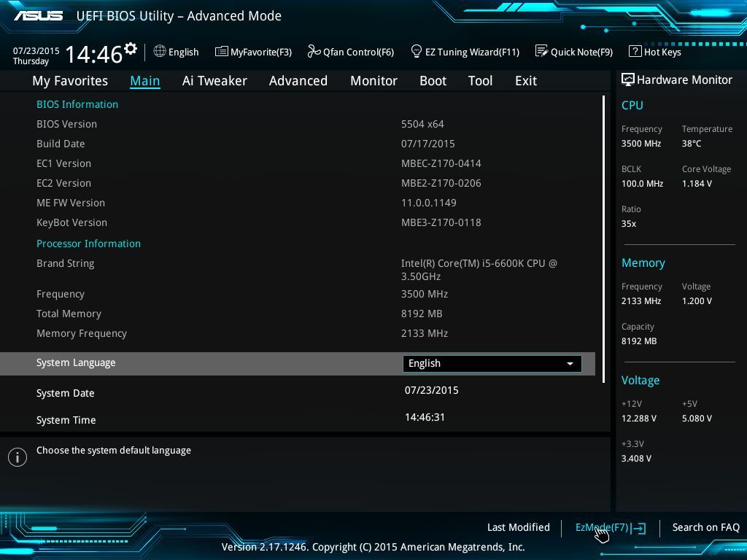The width and height of the screenshot is (747, 560).
Task: Click the EC1 Version value MBEC-Z170-0414
Action: [x=441, y=164]
